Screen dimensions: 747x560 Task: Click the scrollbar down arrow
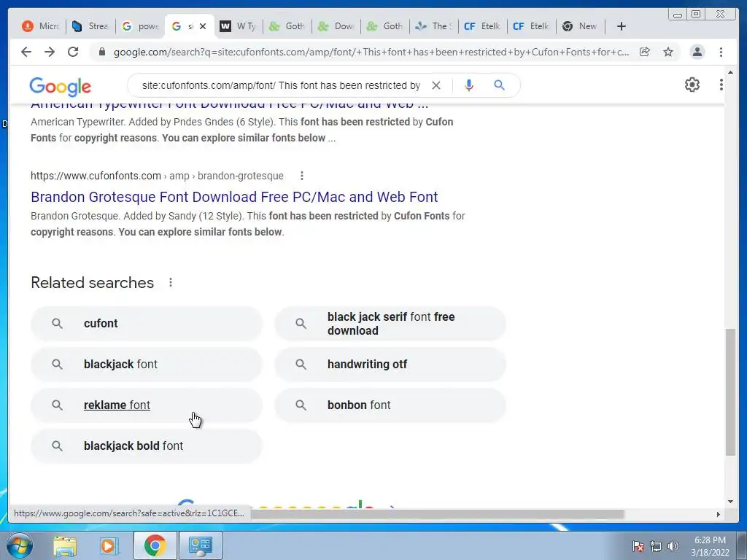(x=730, y=501)
